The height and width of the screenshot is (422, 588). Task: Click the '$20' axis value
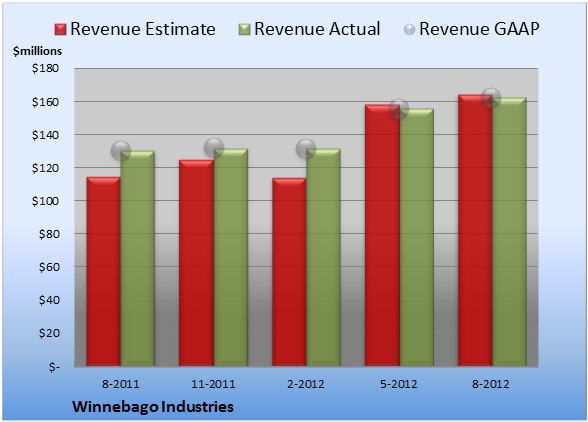pos(49,333)
